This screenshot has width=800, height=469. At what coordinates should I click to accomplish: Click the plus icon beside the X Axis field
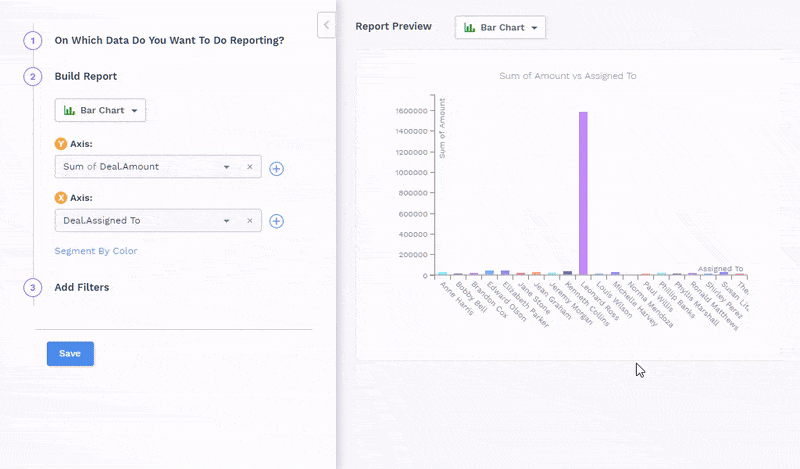277,221
